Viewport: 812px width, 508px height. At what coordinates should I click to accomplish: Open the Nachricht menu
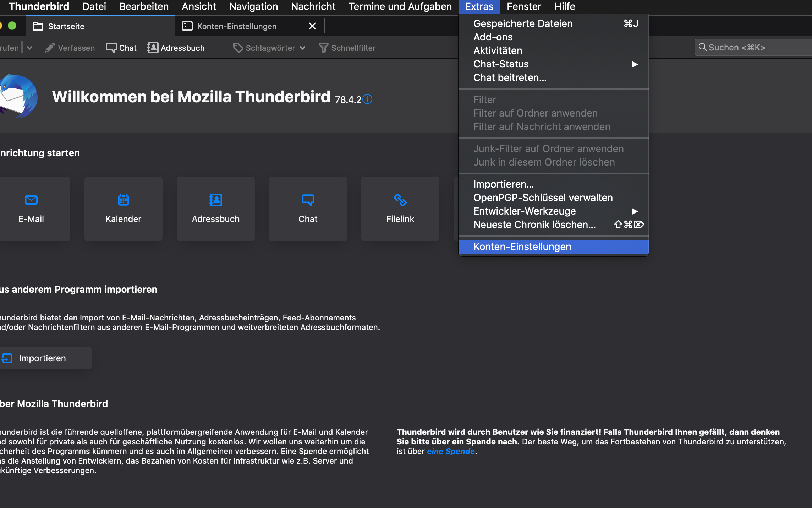313,6
